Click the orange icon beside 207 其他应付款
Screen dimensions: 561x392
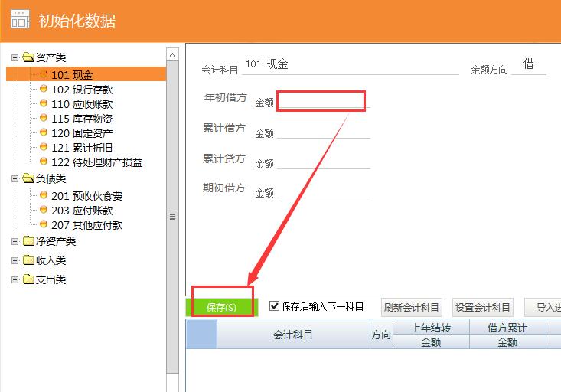pos(44,225)
